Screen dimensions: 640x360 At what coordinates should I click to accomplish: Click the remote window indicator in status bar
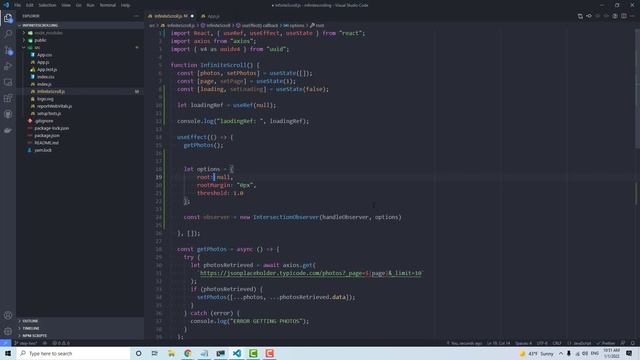pyautogui.click(x=5, y=343)
